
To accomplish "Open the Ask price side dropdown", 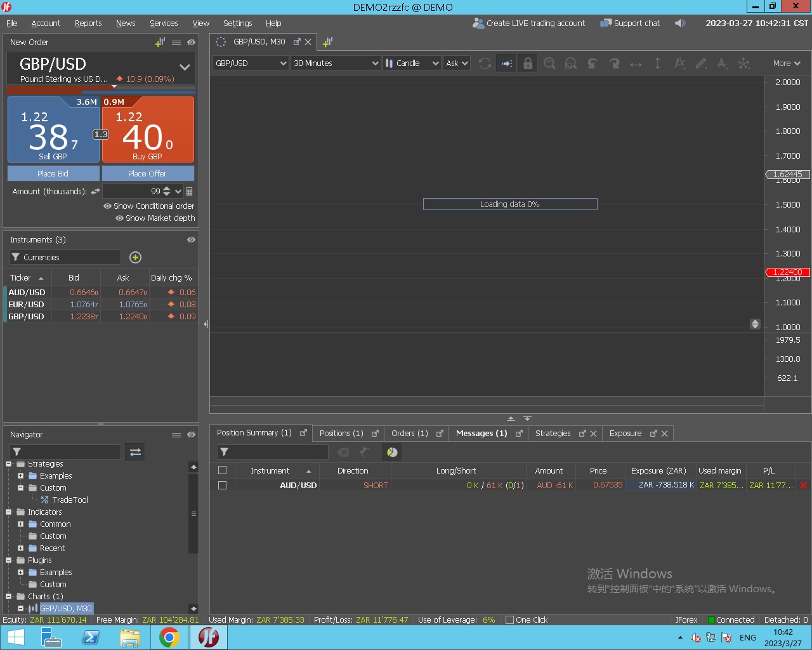I will point(457,63).
